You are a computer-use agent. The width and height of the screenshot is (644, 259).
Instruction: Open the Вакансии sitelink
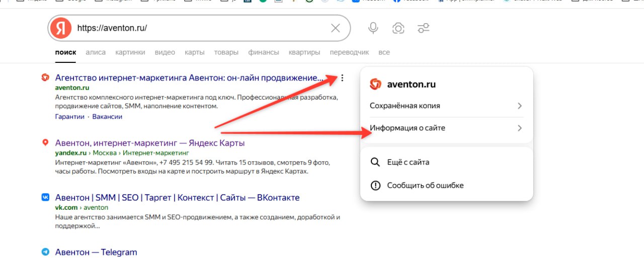pyautogui.click(x=107, y=117)
